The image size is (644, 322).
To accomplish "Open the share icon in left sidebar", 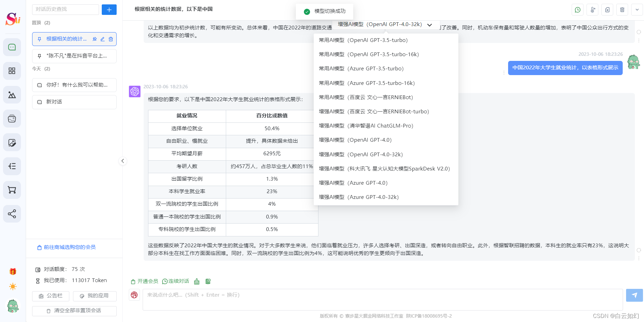I will (x=12, y=214).
